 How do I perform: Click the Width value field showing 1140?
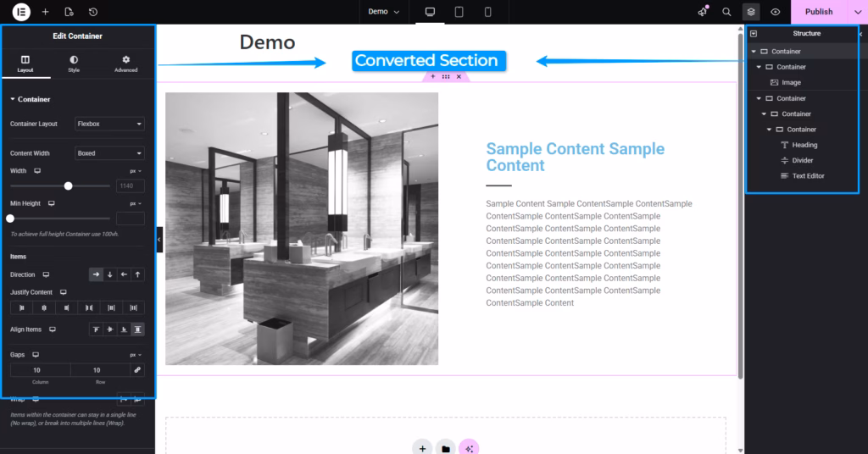tap(131, 185)
